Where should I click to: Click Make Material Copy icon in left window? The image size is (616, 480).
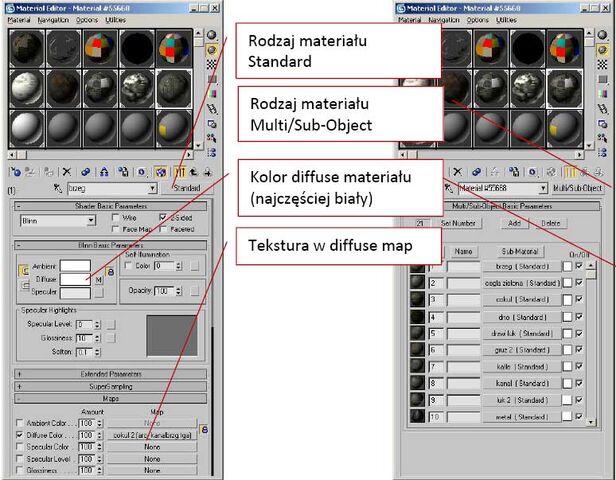pos(85,172)
